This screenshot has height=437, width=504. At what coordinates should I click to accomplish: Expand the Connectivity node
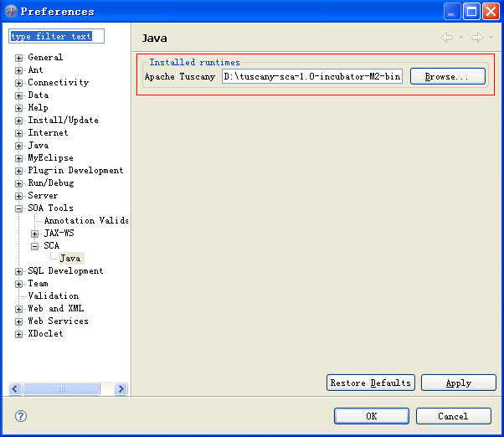click(x=18, y=83)
